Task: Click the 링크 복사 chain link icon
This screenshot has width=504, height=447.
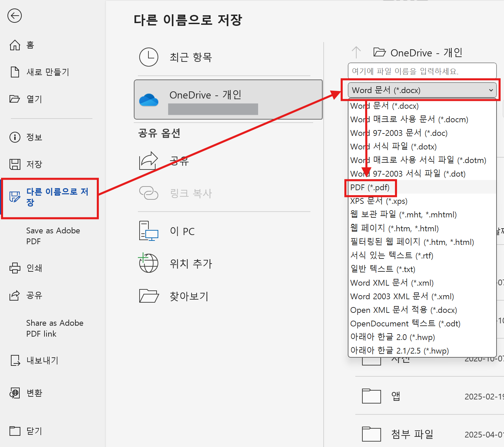Action: click(149, 193)
